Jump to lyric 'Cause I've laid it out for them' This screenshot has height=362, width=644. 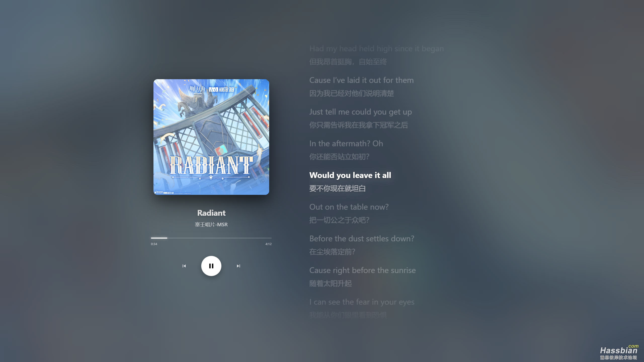pos(361,80)
